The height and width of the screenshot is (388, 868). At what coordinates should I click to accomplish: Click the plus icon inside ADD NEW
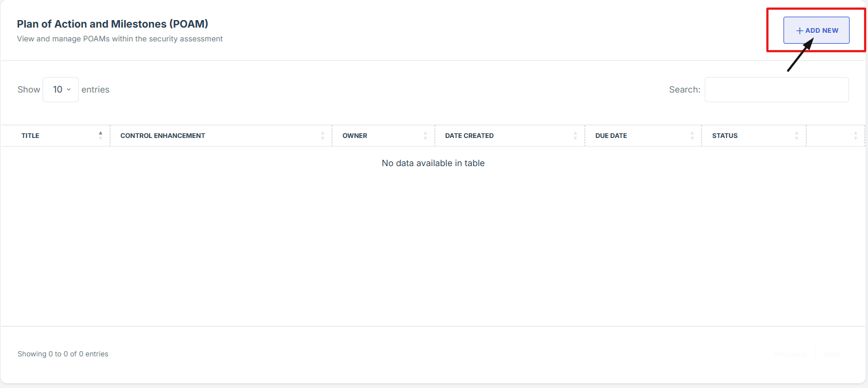799,30
